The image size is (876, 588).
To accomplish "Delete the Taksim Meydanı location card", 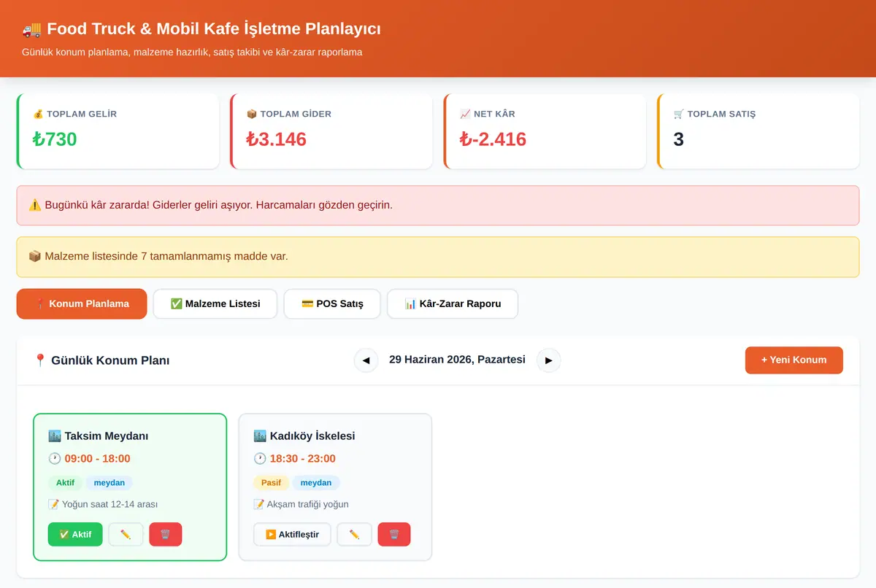I will [166, 534].
